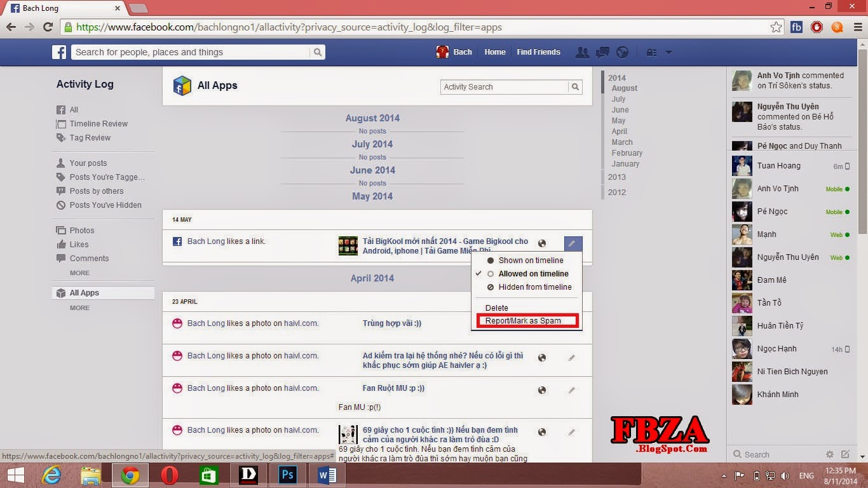Select 'Posts You've Hidden' filter
Viewport: 868px width, 488px height.
click(x=105, y=205)
